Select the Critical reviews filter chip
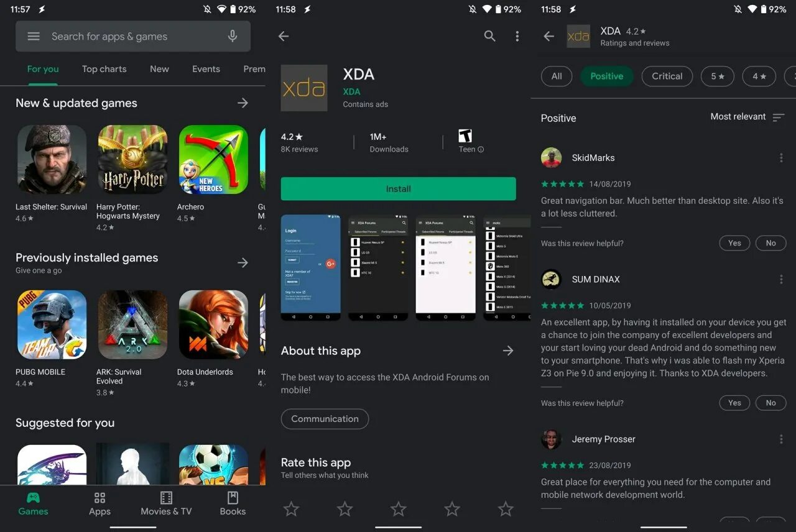Image resolution: width=796 pixels, height=532 pixels. coord(667,76)
